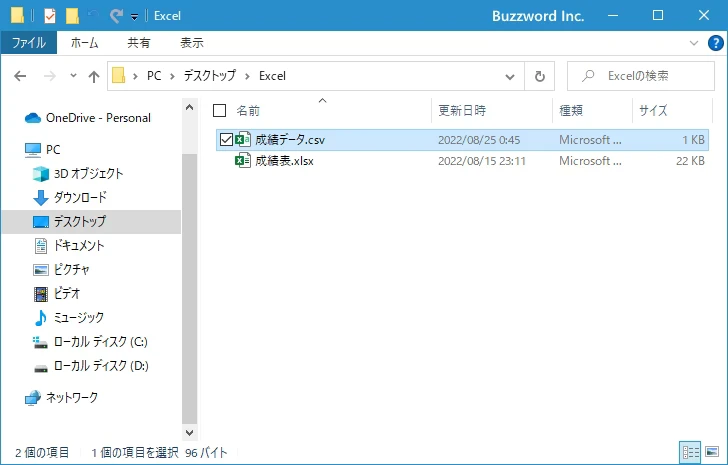This screenshot has width=728, height=465.
Task: Switch to details view icon in status bar
Action: click(690, 452)
